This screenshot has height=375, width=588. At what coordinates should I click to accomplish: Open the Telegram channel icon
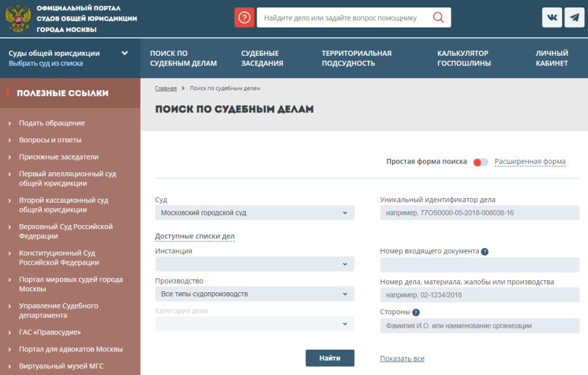tap(574, 18)
